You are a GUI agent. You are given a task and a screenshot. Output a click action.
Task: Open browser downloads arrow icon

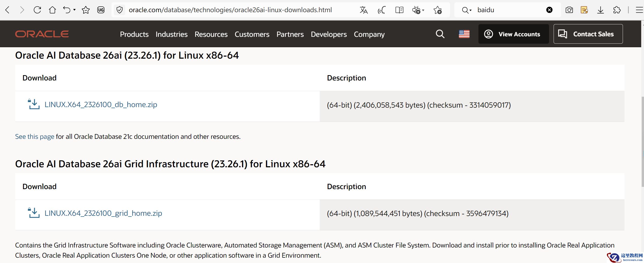tap(600, 10)
